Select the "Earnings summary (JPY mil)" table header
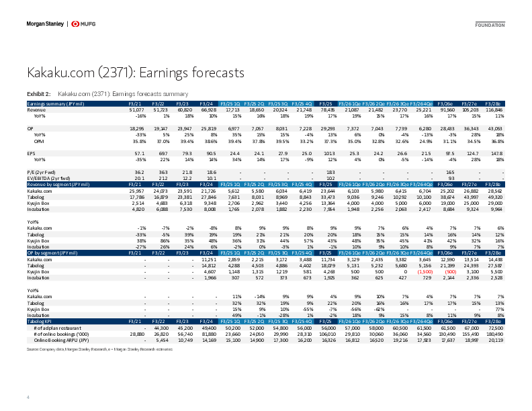This screenshot has width=532, height=411. tap(56, 104)
